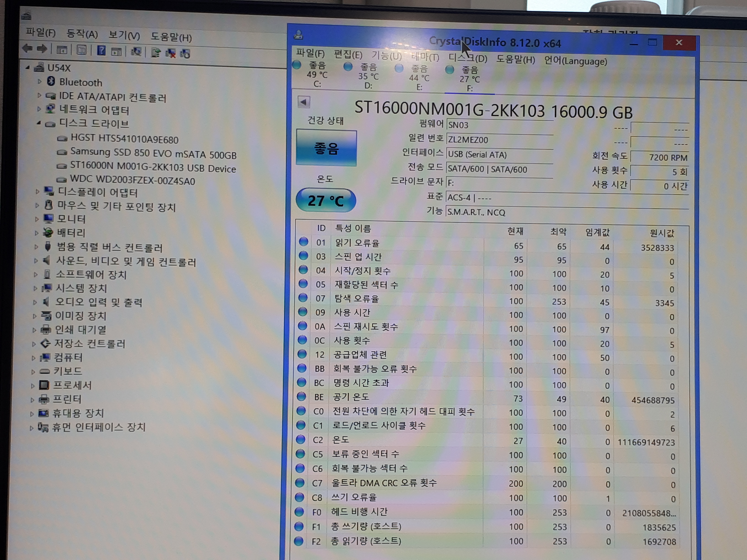
Task: Select the U54X computer root node
Action: coord(59,68)
